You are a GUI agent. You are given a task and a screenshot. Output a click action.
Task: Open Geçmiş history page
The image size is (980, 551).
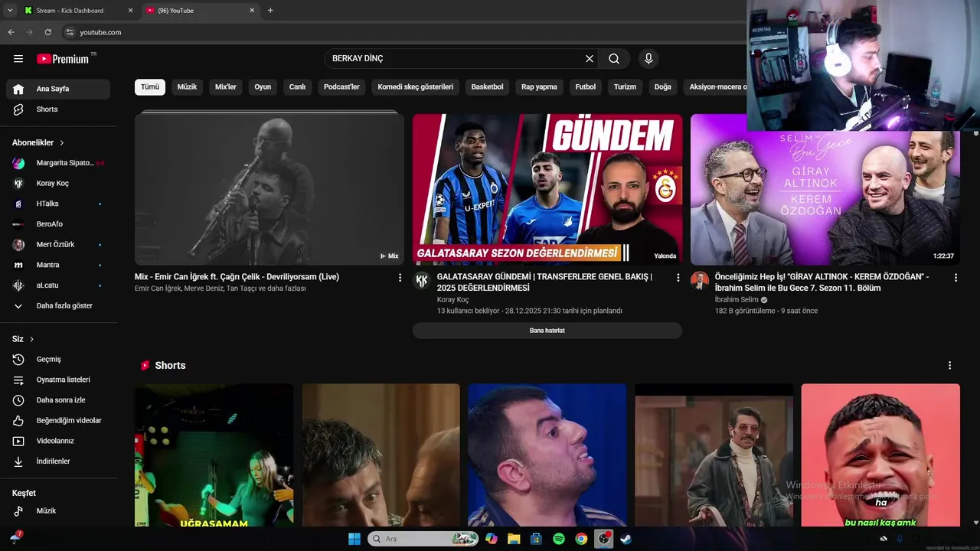58,360
